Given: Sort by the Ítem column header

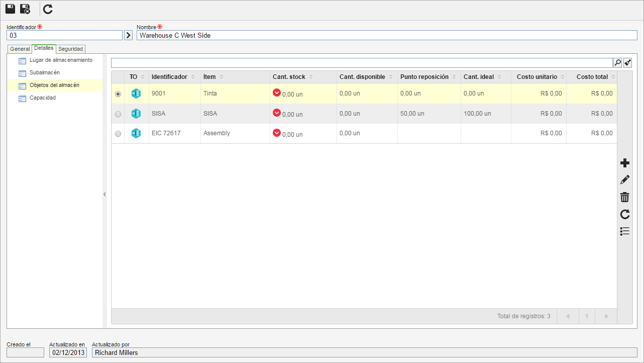Looking at the screenshot, I should 235,77.
